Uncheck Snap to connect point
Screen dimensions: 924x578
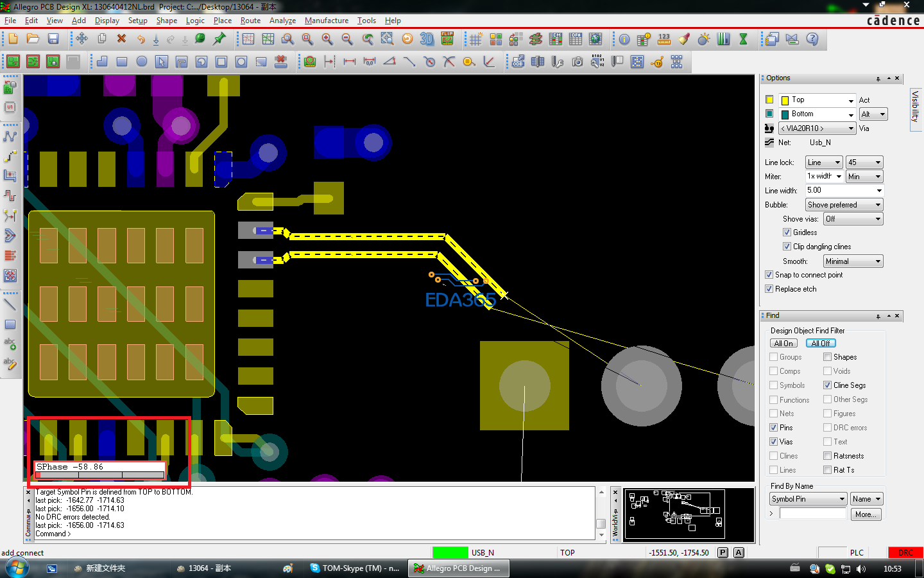point(769,275)
